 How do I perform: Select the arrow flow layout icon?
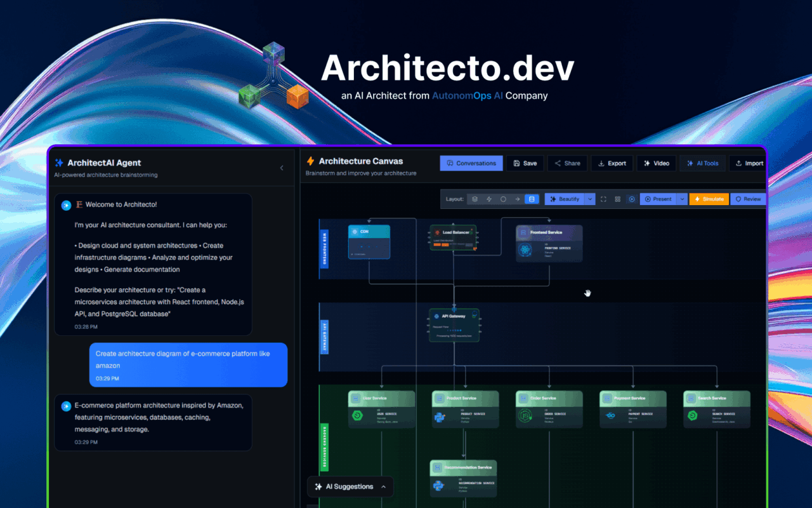coord(518,199)
